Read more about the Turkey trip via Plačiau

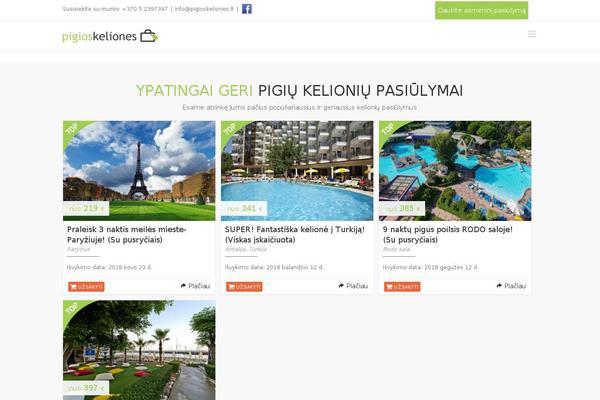tap(353, 286)
